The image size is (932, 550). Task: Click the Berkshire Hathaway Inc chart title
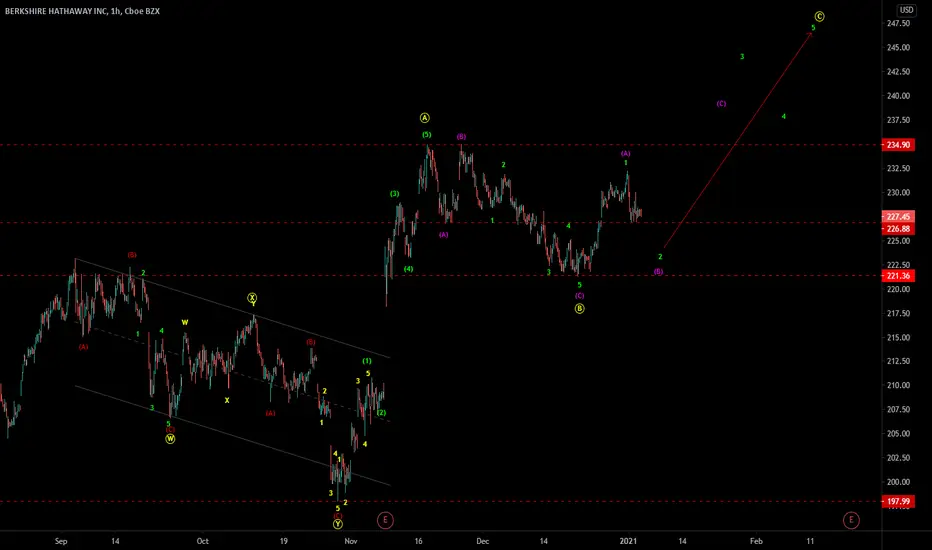tap(82, 11)
